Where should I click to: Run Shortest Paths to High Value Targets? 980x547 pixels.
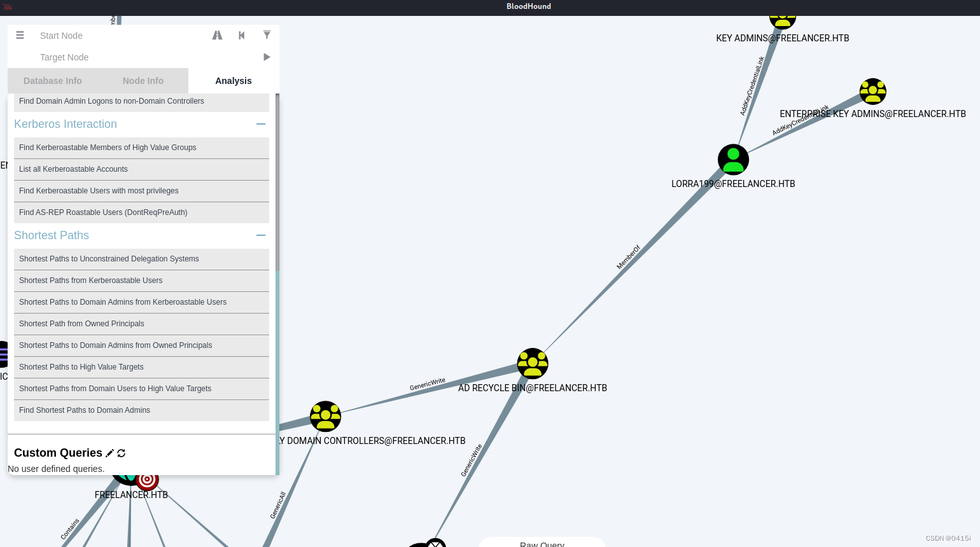coord(141,367)
